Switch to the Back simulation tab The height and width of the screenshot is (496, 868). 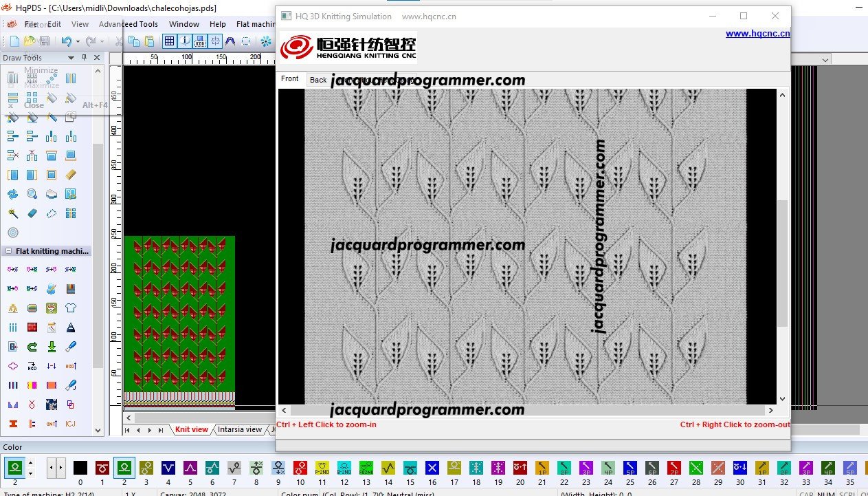tap(318, 80)
